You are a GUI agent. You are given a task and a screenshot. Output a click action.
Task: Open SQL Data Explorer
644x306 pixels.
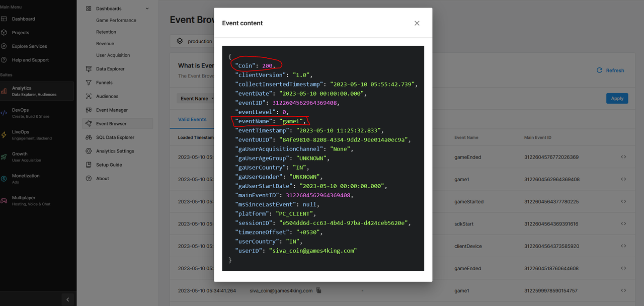pyautogui.click(x=115, y=137)
